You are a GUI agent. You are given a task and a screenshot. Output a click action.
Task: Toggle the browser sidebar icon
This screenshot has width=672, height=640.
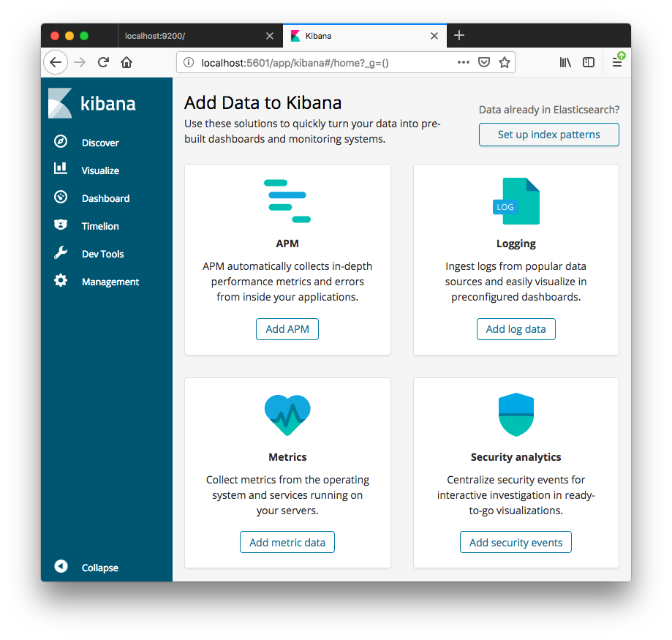click(x=589, y=63)
